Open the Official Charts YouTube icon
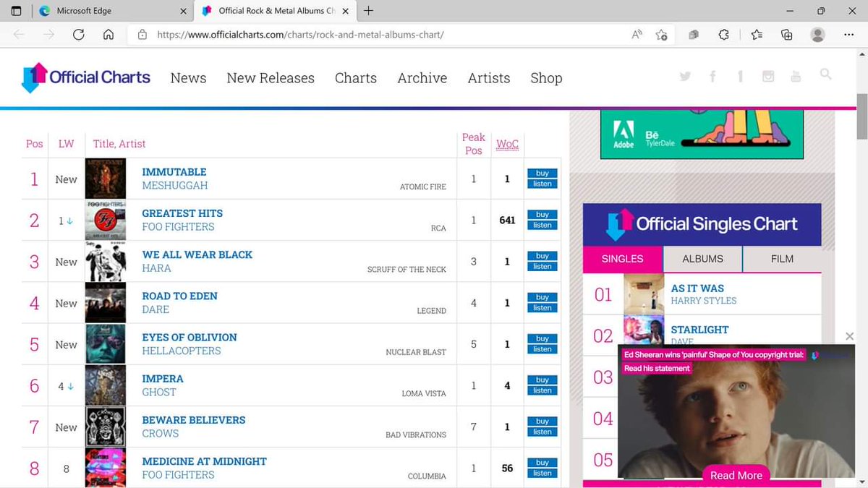The height and width of the screenshot is (488, 868). click(x=796, y=77)
